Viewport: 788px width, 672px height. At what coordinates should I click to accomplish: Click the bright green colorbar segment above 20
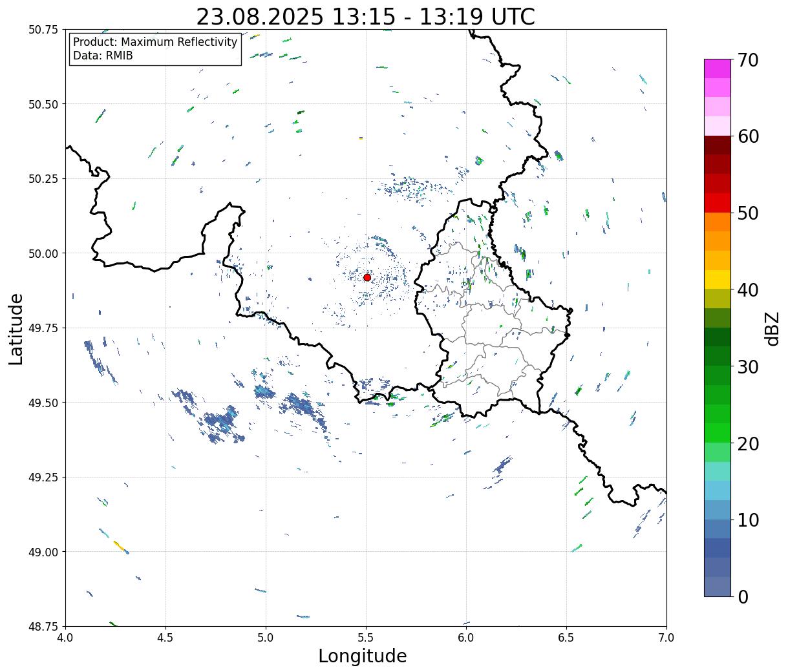click(x=718, y=433)
